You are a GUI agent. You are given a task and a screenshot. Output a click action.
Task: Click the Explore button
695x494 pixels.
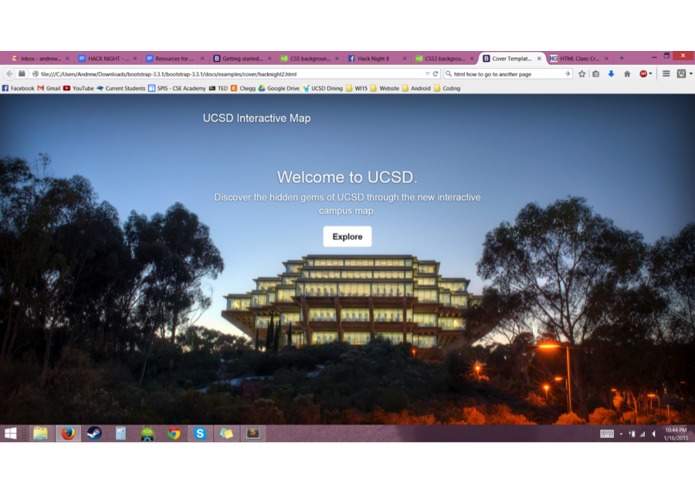[x=347, y=237]
